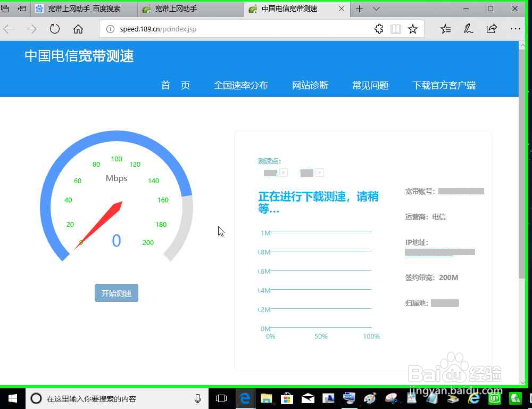Viewport: 532px width, 409px height.
Task: Select the 全国速率分布 menu item
Action: [241, 85]
